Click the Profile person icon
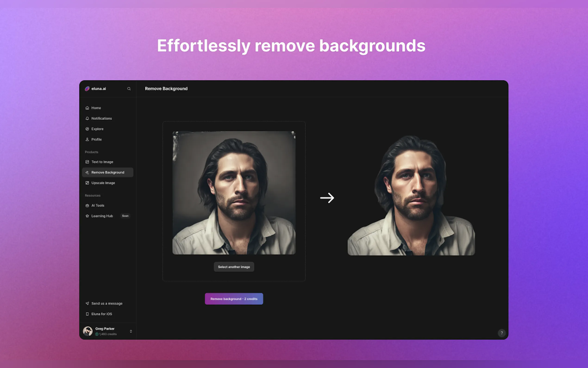 coord(87,140)
